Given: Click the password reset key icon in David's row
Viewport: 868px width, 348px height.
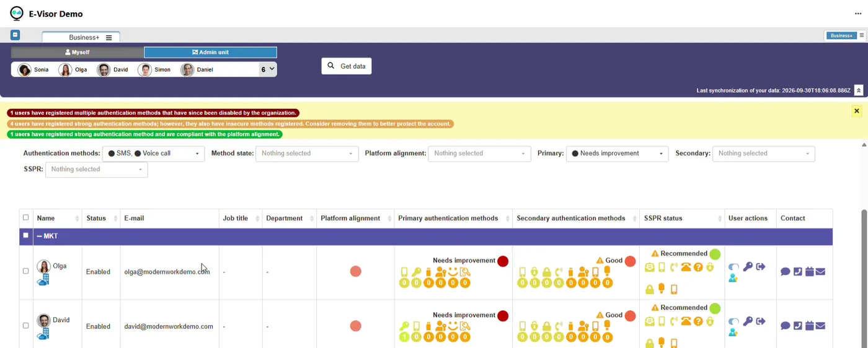Looking at the screenshot, I should pos(748,321).
